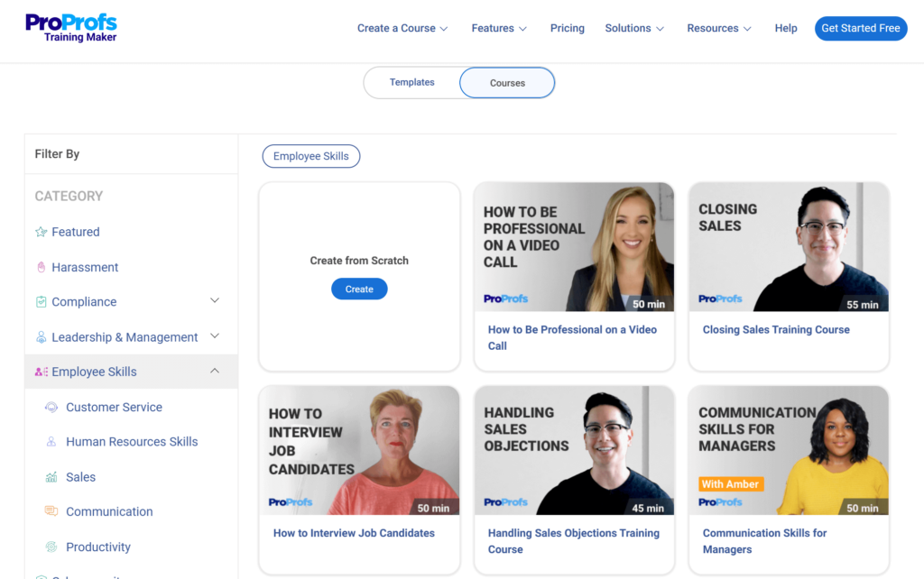Click the Customer Service headset icon
Image resolution: width=924 pixels, height=579 pixels.
(x=51, y=407)
